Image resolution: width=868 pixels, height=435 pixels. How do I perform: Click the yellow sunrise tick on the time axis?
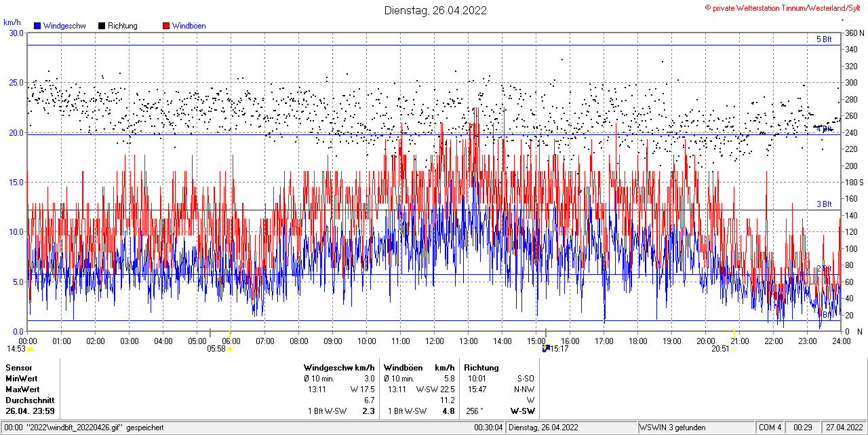pos(230,333)
